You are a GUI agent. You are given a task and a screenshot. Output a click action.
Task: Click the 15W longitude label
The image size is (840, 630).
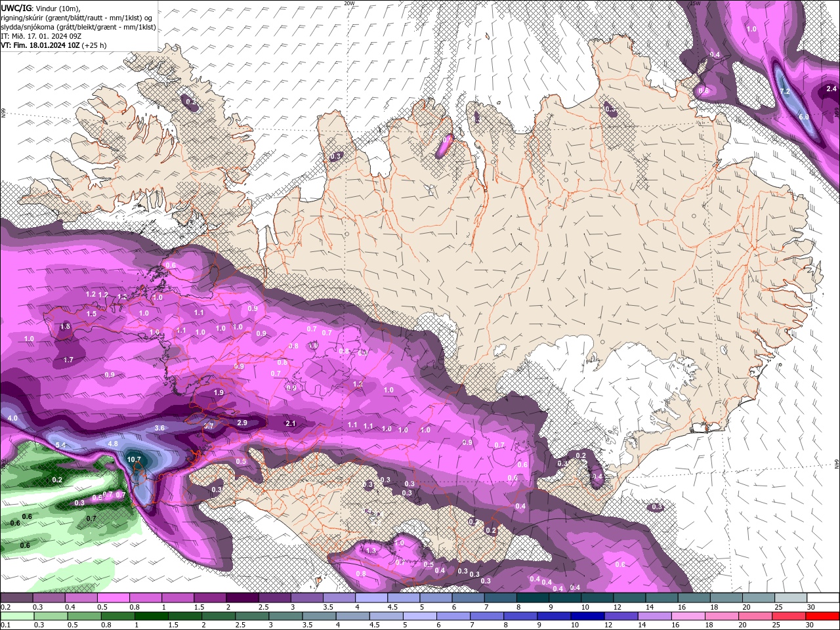695,3
